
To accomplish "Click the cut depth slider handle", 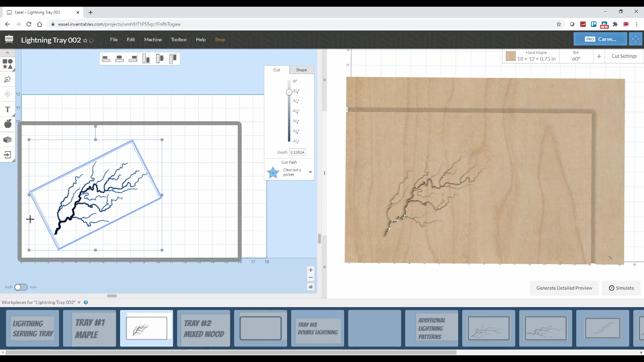I will (x=289, y=92).
